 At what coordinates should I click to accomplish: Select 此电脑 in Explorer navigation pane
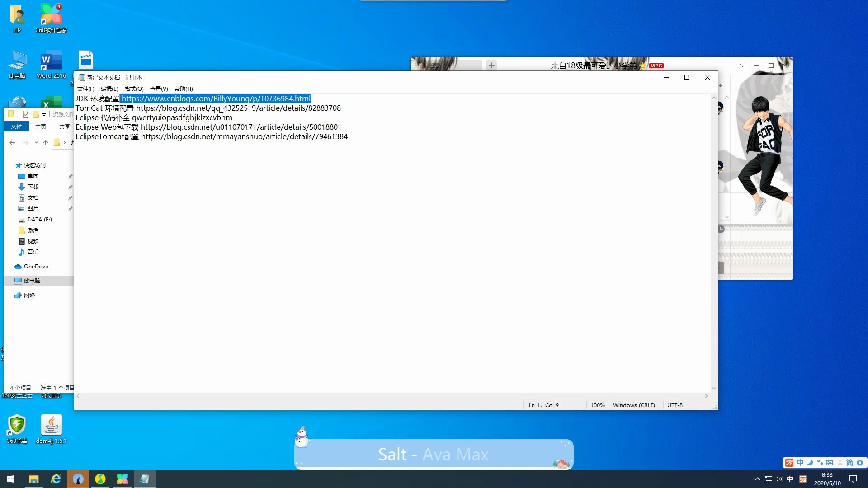[x=32, y=281]
